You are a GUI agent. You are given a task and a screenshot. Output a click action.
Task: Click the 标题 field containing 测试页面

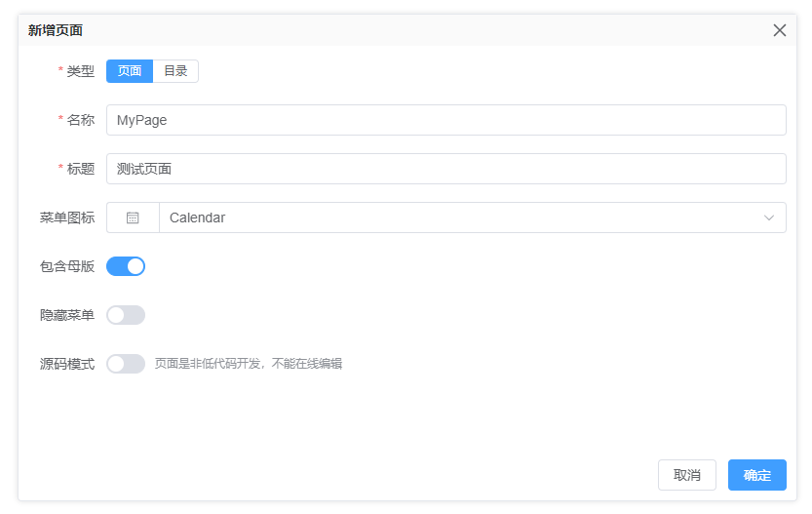point(445,169)
